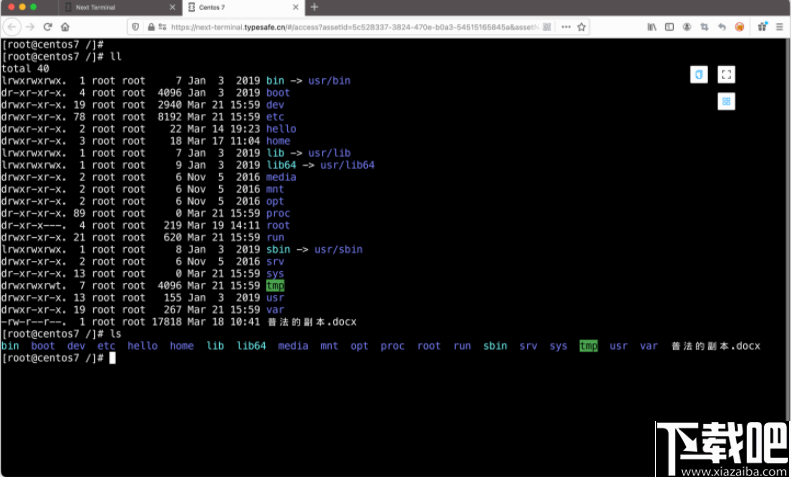Click 'home' in the ls output row
Image resolution: width=791 pixels, height=477 pixels.
[x=182, y=346]
